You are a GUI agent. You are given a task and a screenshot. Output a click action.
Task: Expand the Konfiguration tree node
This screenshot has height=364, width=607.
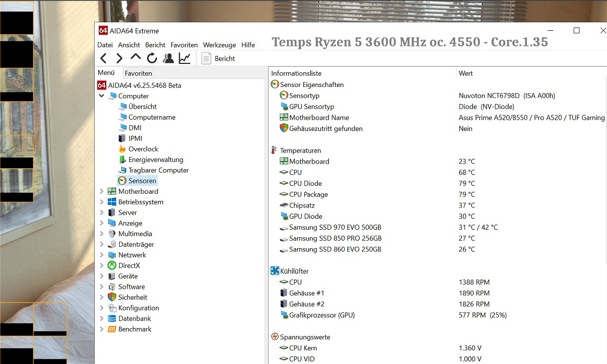click(102, 308)
